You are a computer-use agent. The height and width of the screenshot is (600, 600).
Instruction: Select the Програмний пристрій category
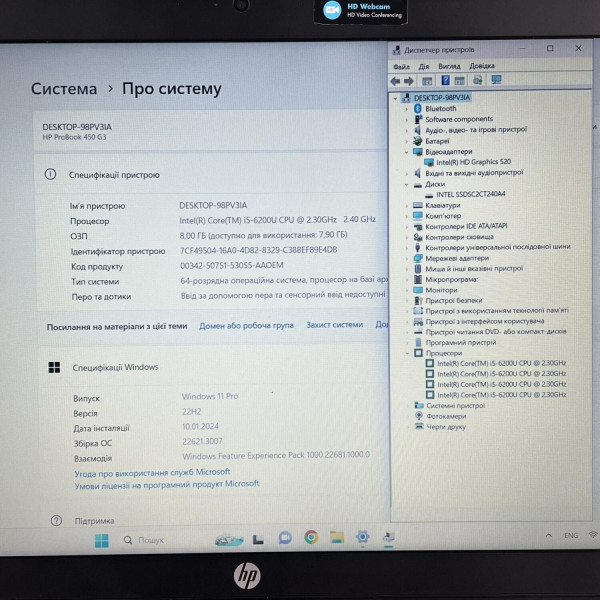point(461,342)
